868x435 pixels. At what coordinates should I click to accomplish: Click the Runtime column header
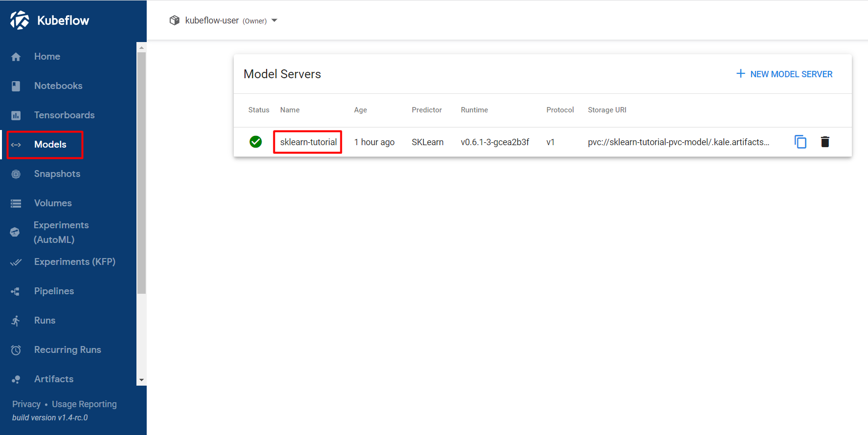(474, 110)
